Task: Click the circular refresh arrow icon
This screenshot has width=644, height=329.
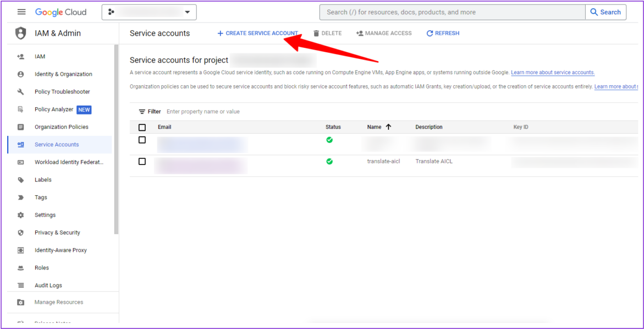Action: (x=430, y=33)
